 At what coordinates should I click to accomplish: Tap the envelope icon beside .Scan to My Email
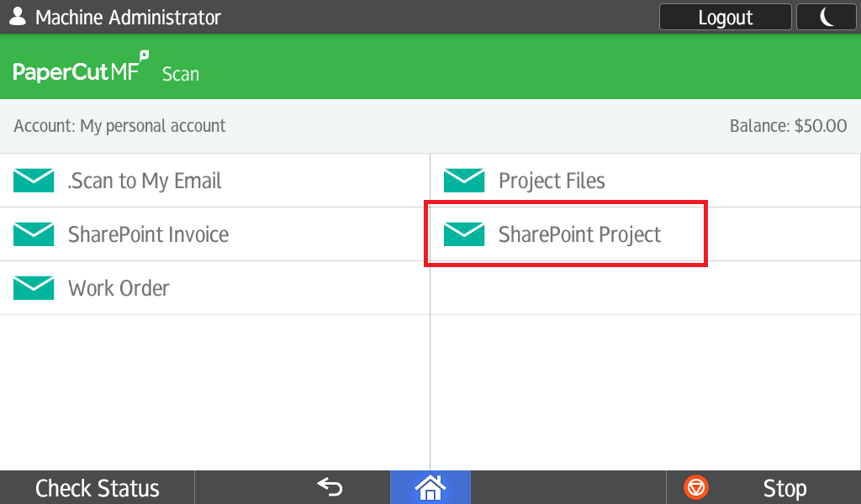tap(34, 181)
